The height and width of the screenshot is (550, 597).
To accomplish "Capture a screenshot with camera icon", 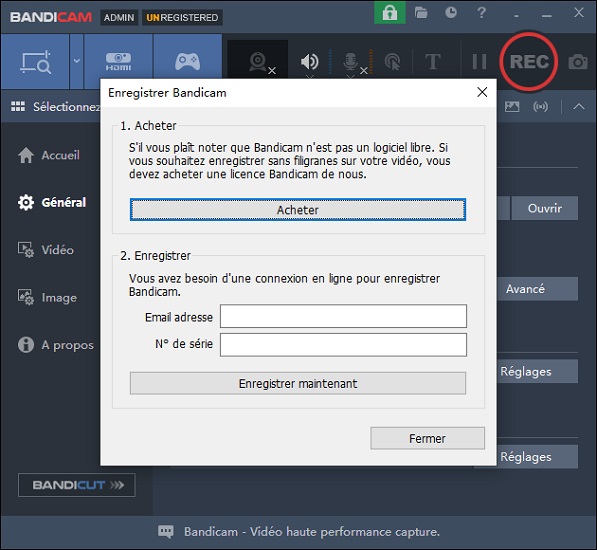I will 578,62.
